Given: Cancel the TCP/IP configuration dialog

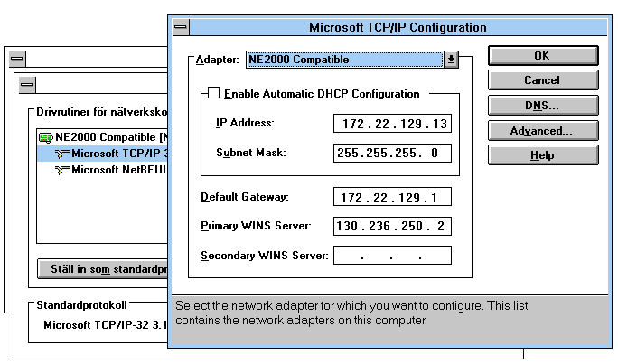Looking at the screenshot, I should coord(541,80).
